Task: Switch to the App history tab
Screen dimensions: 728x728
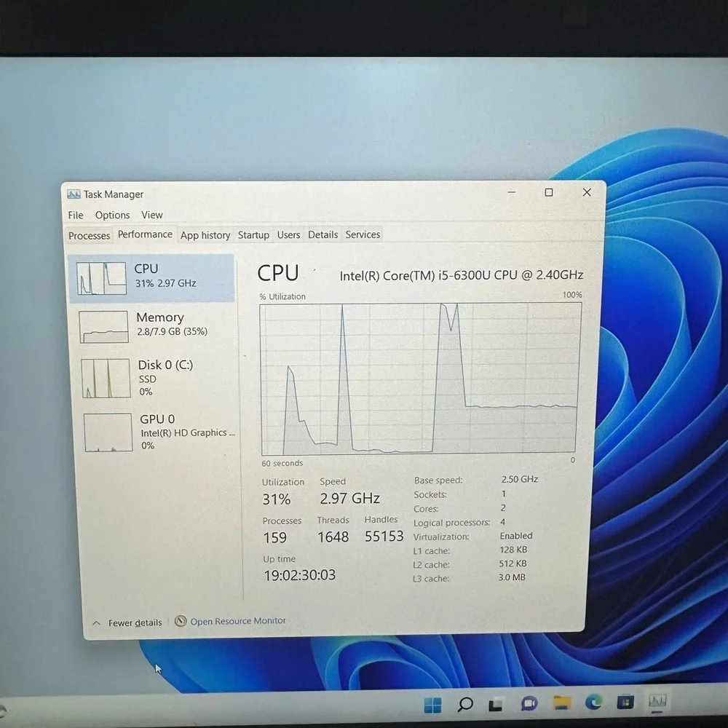Action: [205, 235]
